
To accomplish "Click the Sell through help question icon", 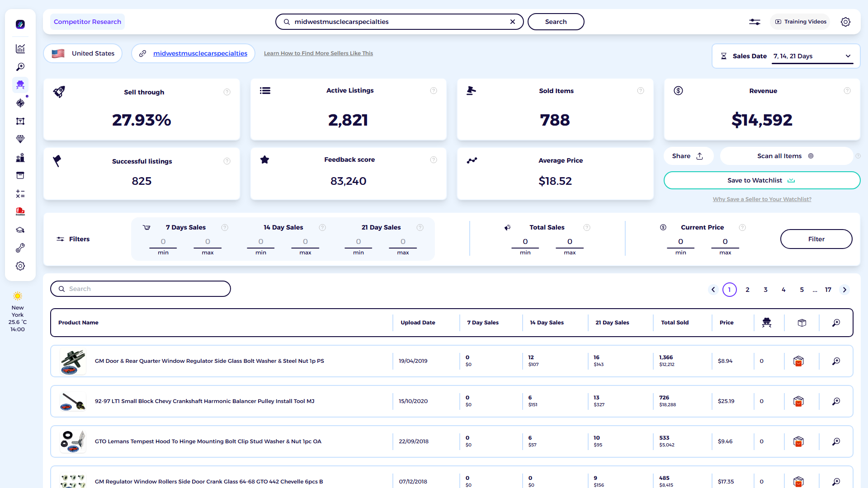I will pos(227,92).
